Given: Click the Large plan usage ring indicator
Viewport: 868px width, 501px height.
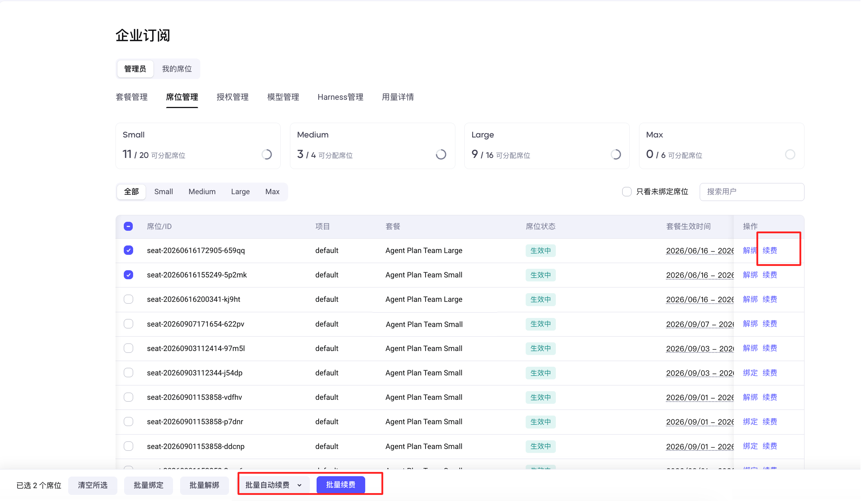Looking at the screenshot, I should point(616,154).
